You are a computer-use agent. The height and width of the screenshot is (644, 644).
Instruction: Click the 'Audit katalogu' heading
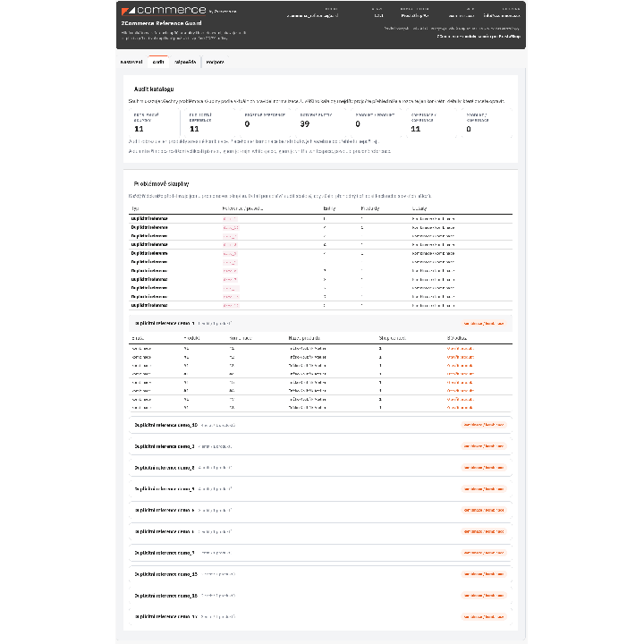point(154,89)
